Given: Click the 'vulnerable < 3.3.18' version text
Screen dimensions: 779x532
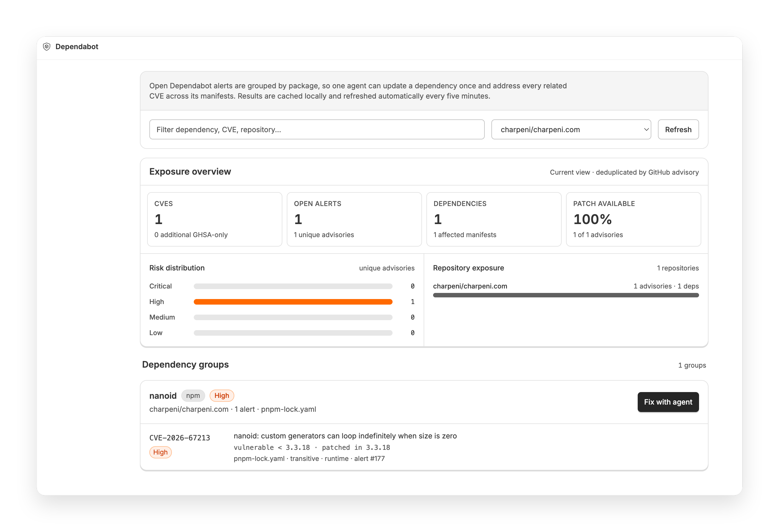Looking at the screenshot, I should point(272,448).
